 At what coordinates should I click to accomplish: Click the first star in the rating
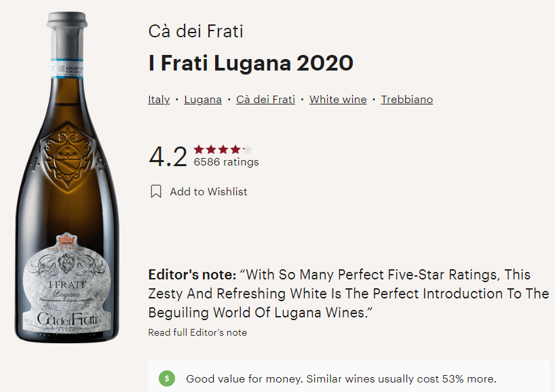198,147
